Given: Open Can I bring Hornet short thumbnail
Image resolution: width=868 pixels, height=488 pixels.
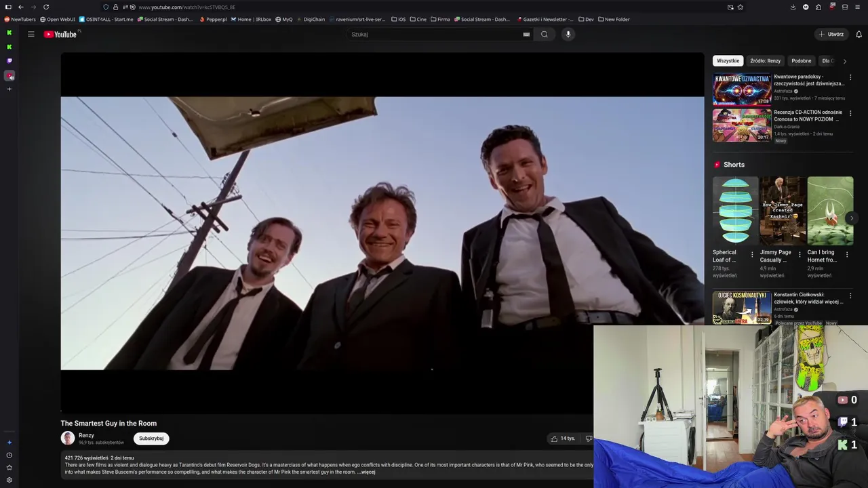Looking at the screenshot, I should pyautogui.click(x=830, y=211).
